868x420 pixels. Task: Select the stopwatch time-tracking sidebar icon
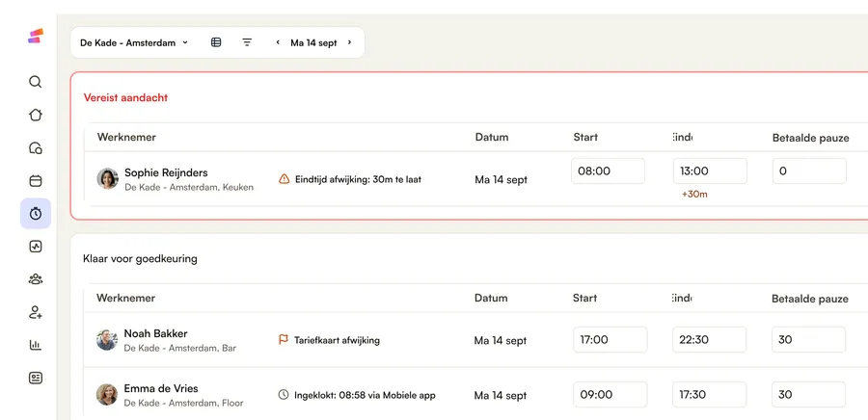coord(36,213)
